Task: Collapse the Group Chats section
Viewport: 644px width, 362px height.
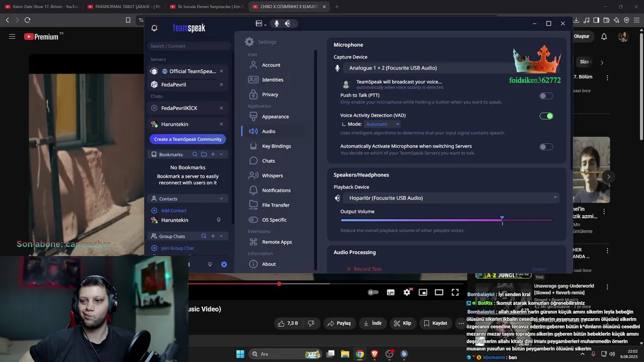Action: [221, 236]
